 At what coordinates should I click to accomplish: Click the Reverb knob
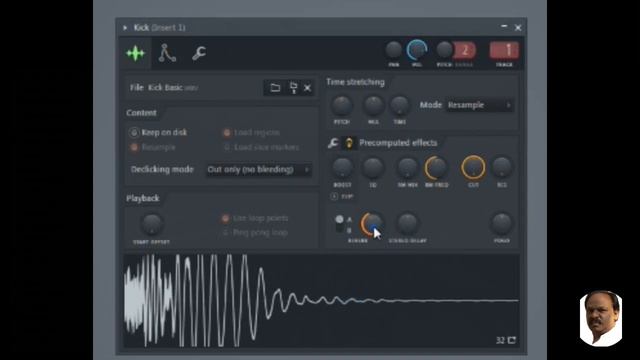pos(371,224)
